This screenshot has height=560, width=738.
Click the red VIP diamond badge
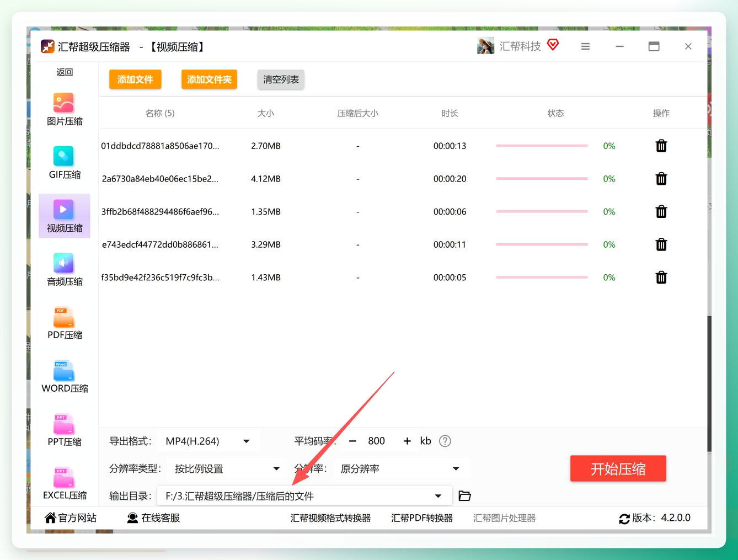553,45
